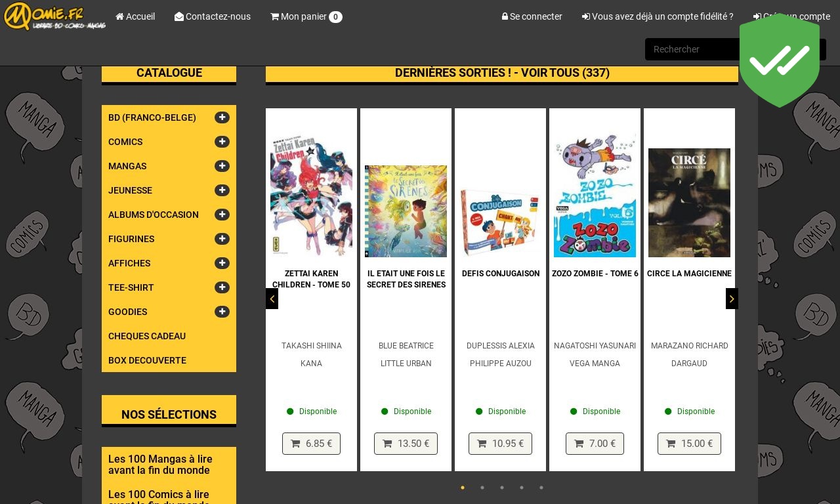Screen dimensions: 840x504
Task: Open the Chèques cadeau category
Action: point(147,336)
